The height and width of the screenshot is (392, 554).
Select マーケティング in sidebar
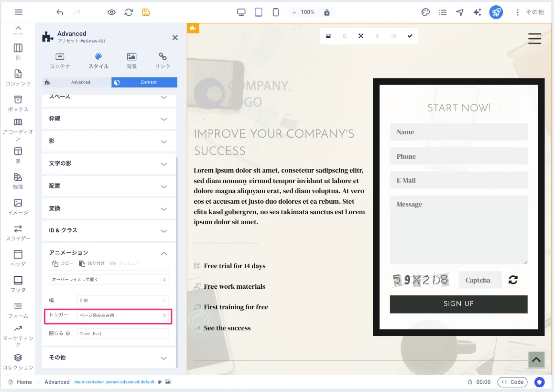click(x=18, y=336)
